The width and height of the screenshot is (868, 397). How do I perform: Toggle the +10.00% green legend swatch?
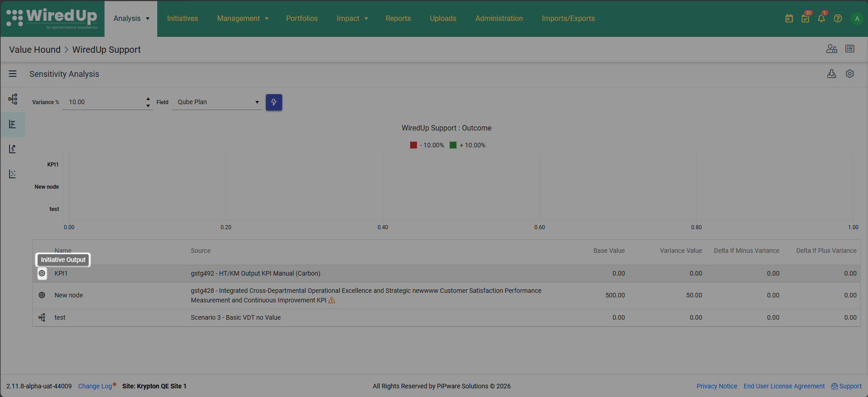coord(453,145)
